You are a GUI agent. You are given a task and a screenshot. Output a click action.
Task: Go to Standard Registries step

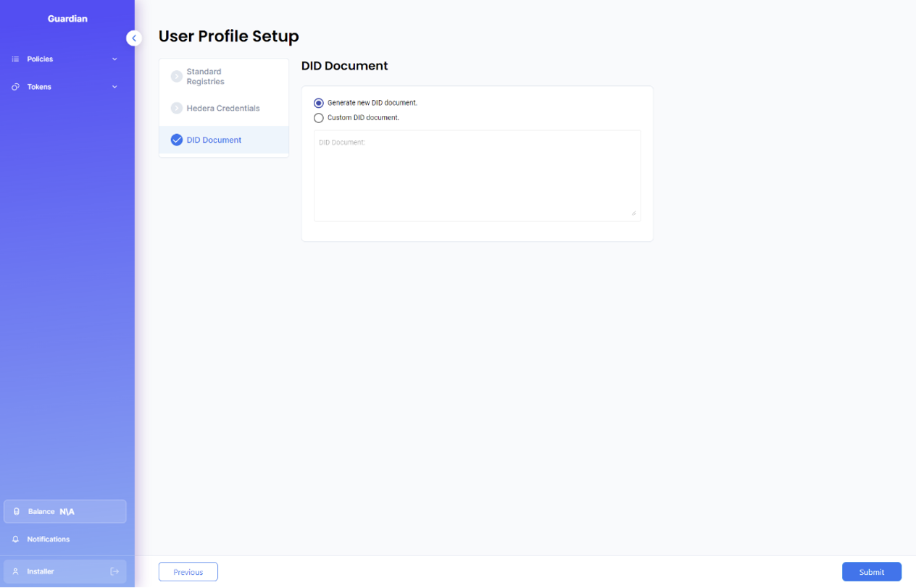pos(205,77)
